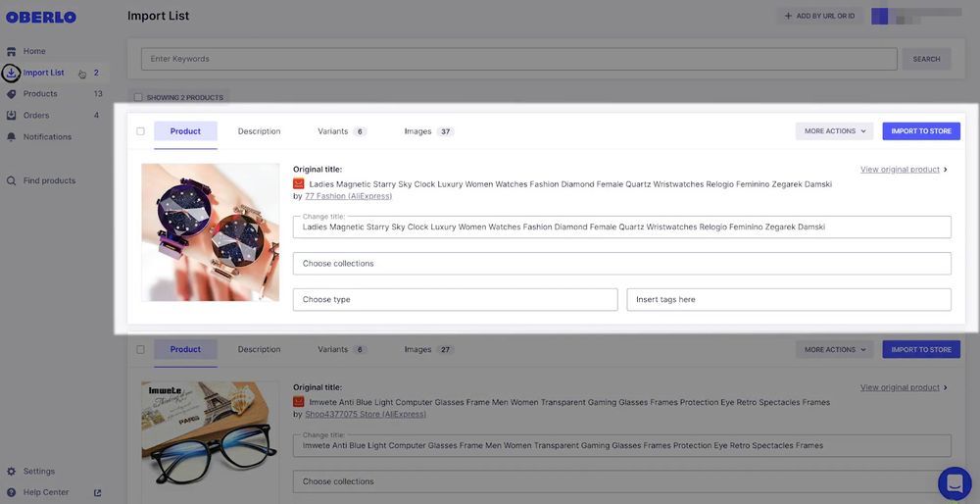Switch to Variants tab of the glasses product
980x504 pixels.
(342, 349)
